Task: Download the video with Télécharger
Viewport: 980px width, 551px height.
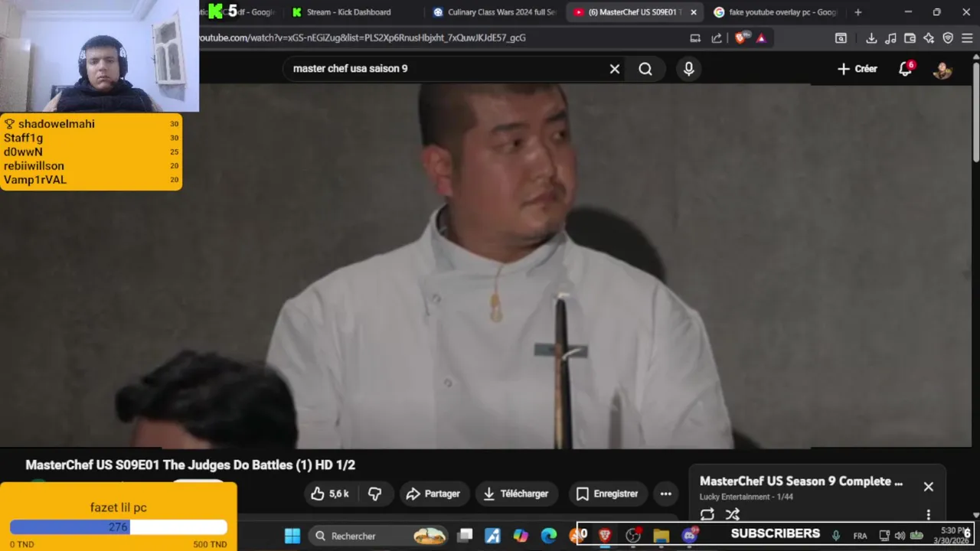Action: [x=516, y=494]
